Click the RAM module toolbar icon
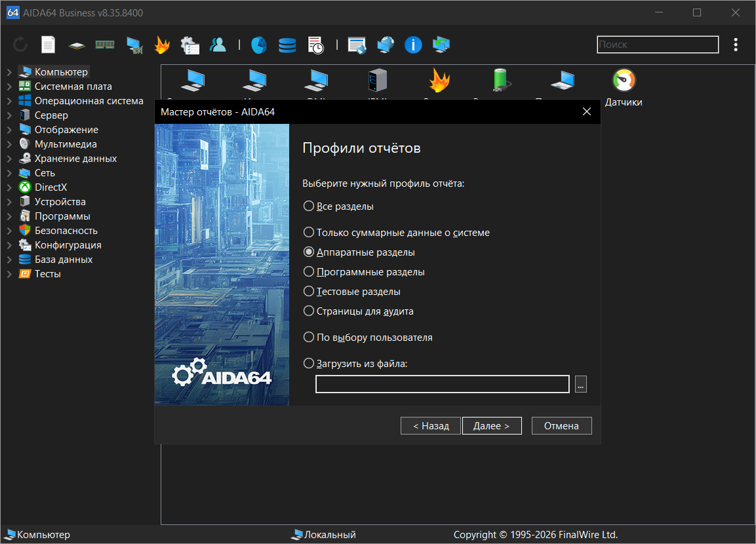This screenshot has width=756, height=544. pyautogui.click(x=105, y=45)
